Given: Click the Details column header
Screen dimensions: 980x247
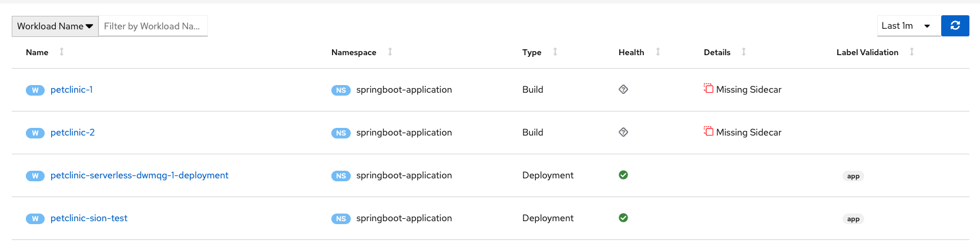Looking at the screenshot, I should (717, 52).
